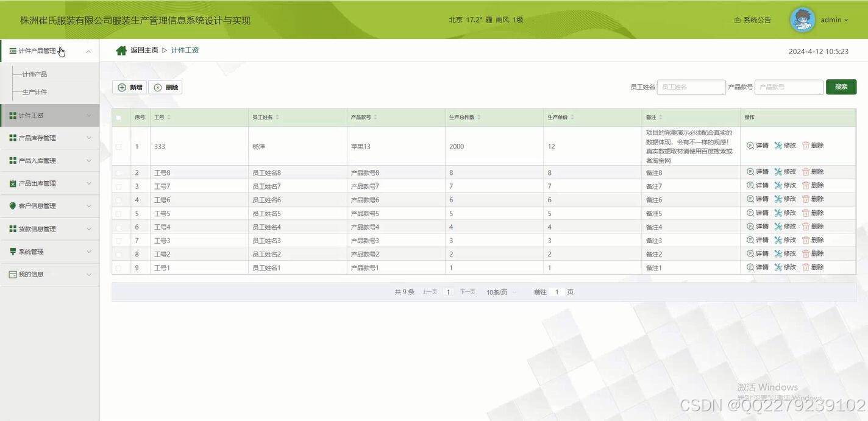Select the home icon beside 返回主页
The image size is (868, 421).
121,50
